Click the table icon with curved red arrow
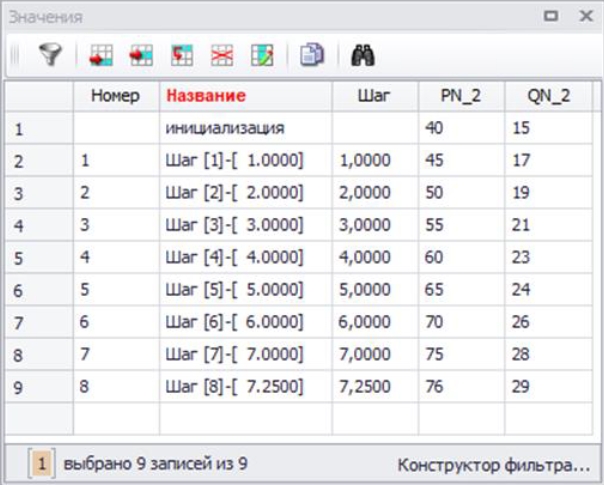This screenshot has height=485, width=604. 181,56
